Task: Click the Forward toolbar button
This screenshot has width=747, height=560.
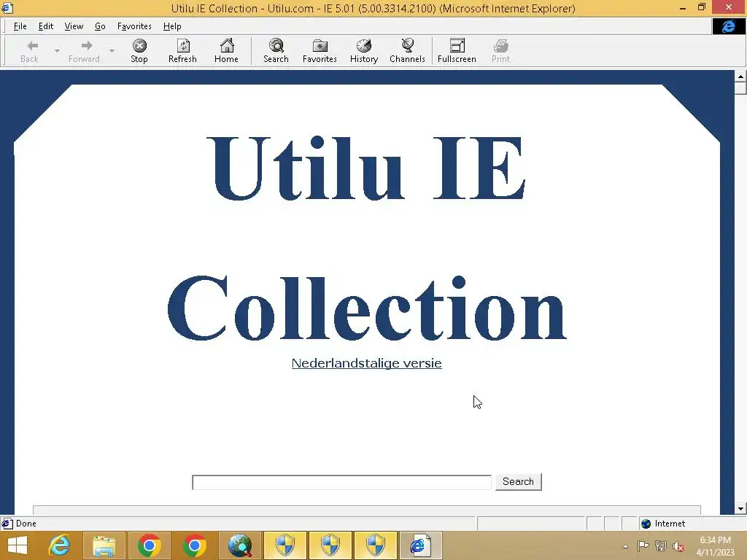Action: click(84, 51)
